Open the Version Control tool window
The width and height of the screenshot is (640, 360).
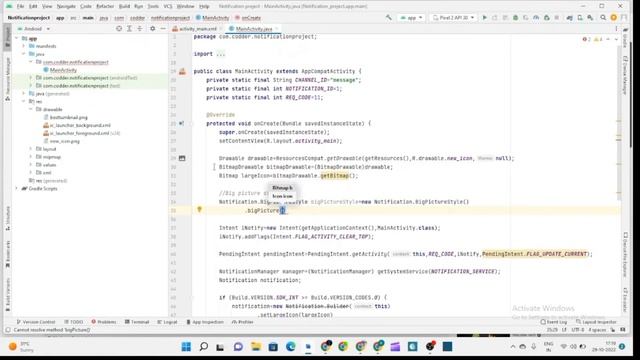(36, 322)
